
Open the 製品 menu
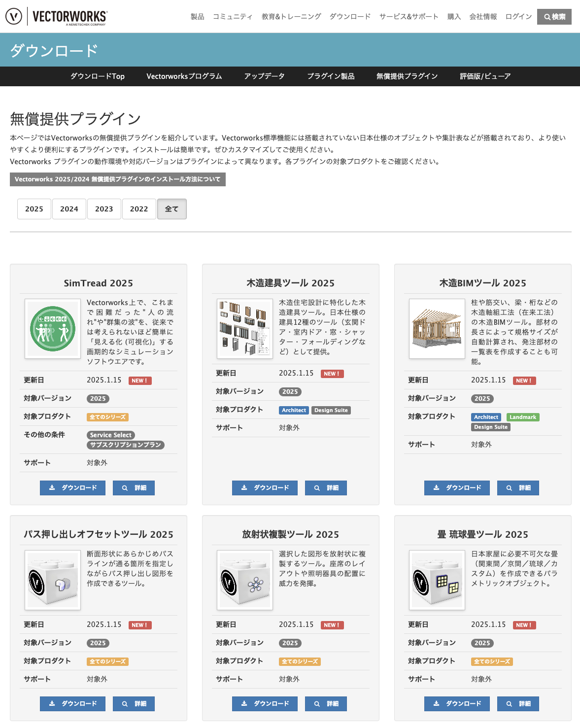point(197,17)
